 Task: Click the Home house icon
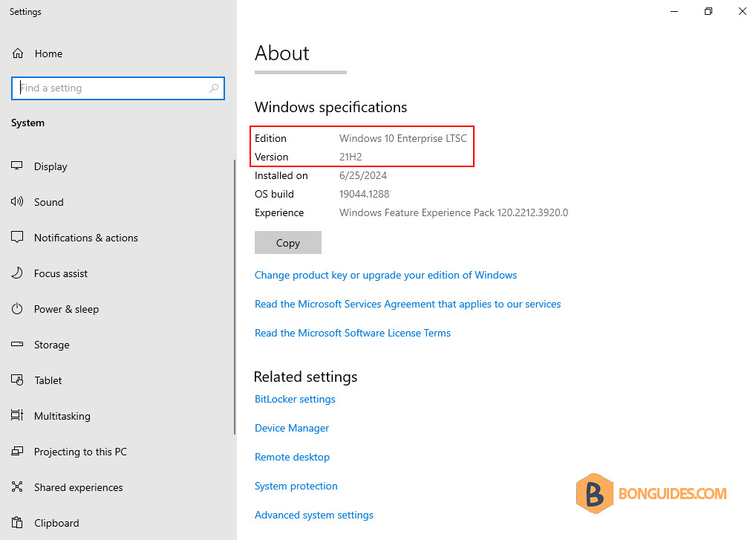coord(18,53)
